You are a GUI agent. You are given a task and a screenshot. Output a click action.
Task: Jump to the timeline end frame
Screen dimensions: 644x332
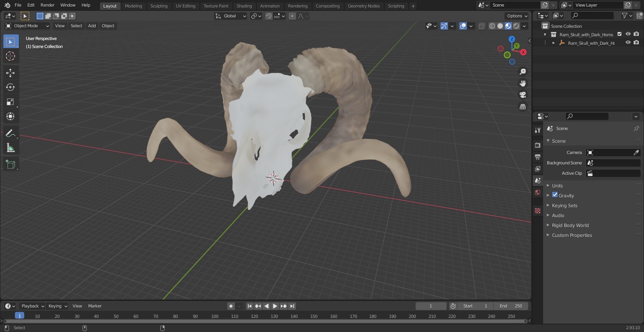tap(292, 306)
